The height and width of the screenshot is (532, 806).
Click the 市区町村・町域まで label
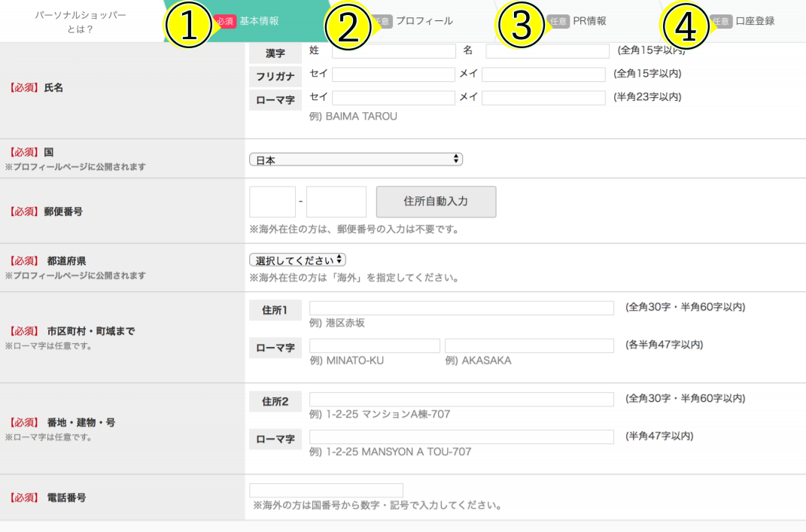pyautogui.click(x=91, y=332)
